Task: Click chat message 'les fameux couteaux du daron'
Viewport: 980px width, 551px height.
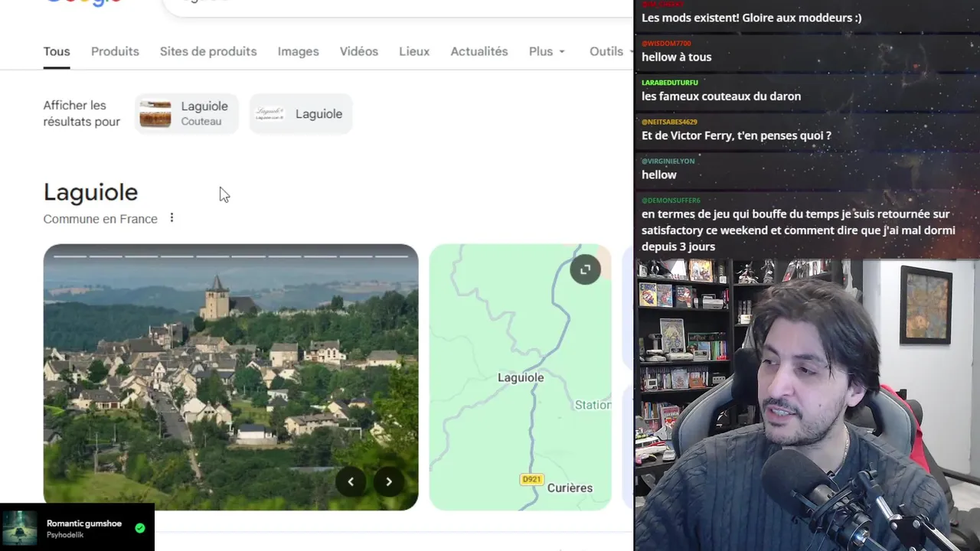Action: click(721, 96)
